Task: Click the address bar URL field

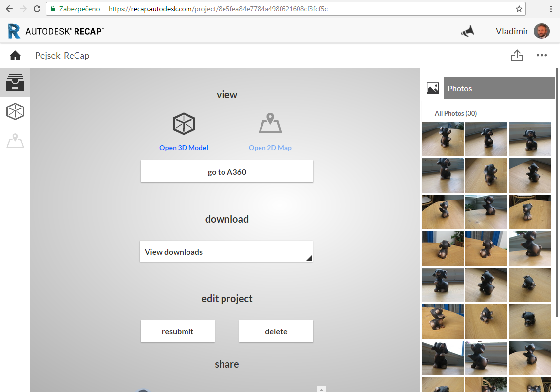Action: (x=286, y=9)
